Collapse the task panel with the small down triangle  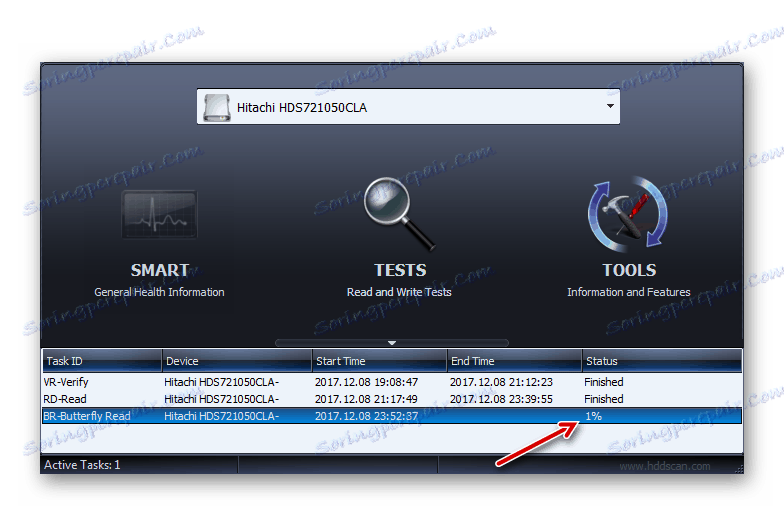tap(392, 343)
